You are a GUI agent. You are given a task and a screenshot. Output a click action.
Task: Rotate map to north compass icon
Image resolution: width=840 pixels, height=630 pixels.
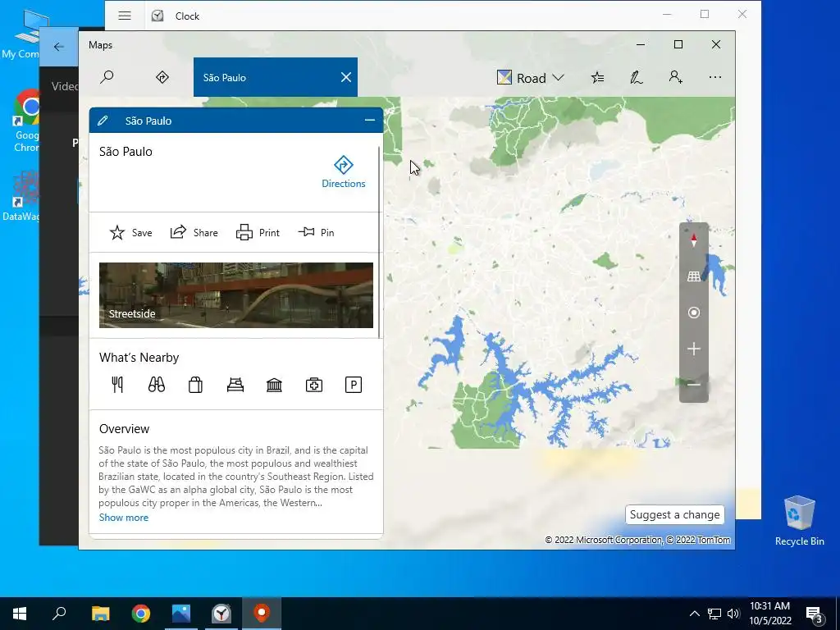tap(694, 240)
